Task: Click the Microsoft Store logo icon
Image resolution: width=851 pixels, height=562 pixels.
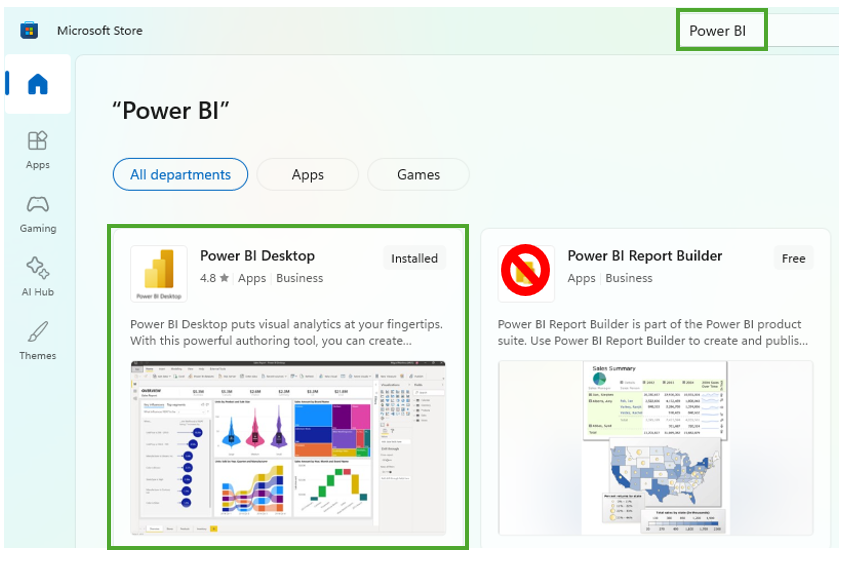Action: 29,30
